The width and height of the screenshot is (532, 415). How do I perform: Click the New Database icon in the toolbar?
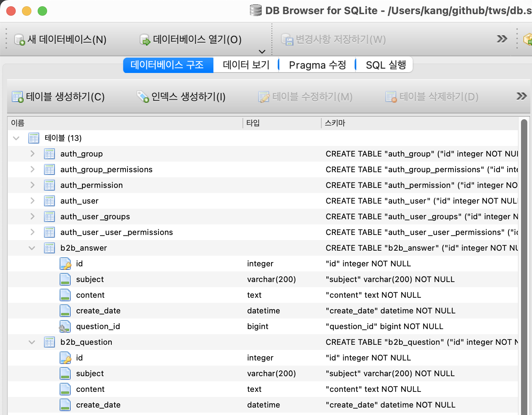click(x=20, y=40)
